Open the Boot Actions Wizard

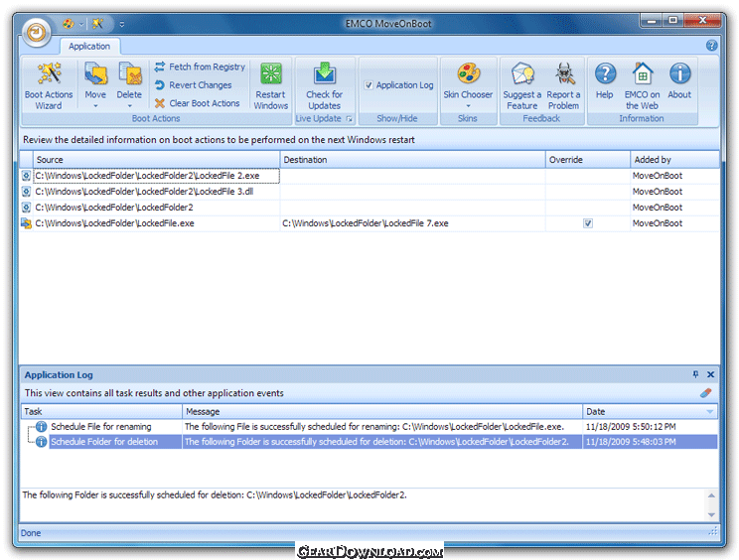49,85
